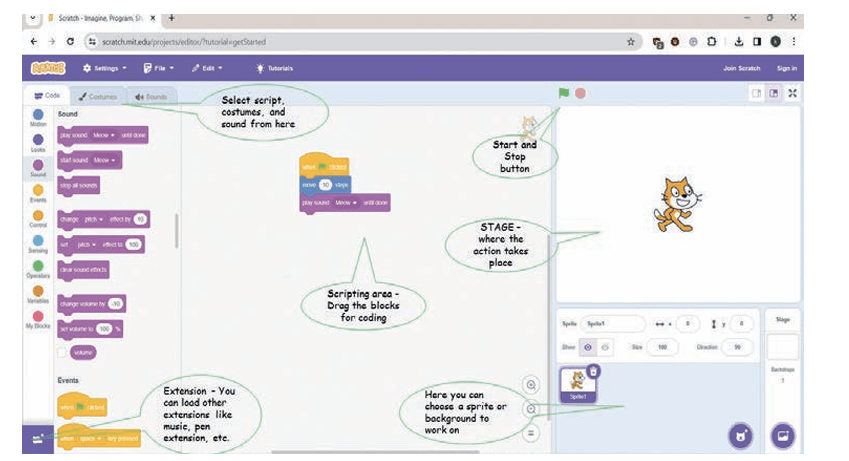849x461 pixels.
Task: Click the sprite Direction field
Action: pos(737,347)
